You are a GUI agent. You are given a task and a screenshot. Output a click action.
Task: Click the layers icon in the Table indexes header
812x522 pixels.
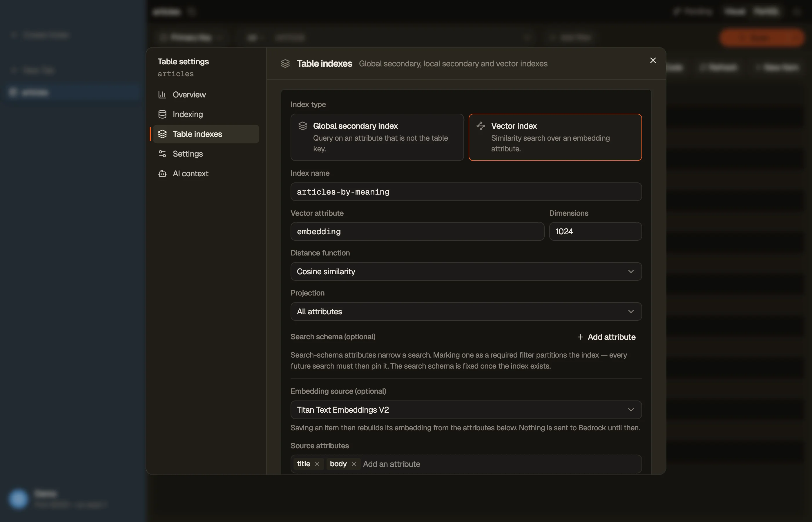click(x=285, y=64)
